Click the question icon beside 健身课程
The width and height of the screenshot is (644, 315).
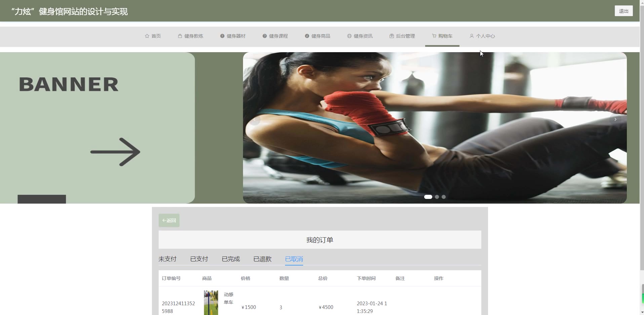click(x=265, y=36)
